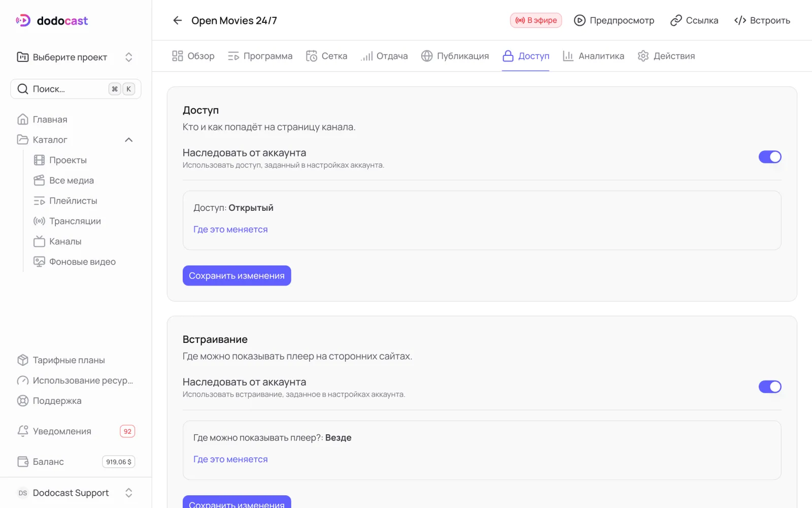Collapse the Каталог section chevron
812x508 pixels.
click(129, 140)
